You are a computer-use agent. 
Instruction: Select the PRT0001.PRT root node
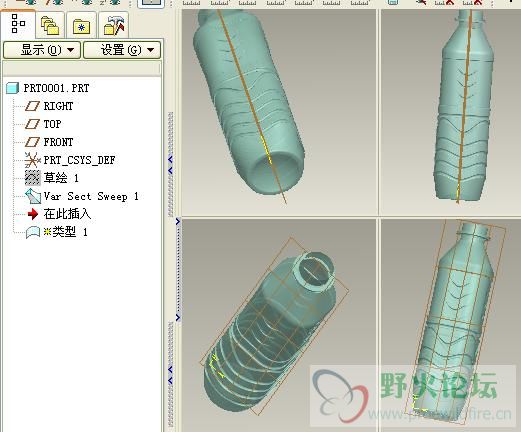[48, 88]
